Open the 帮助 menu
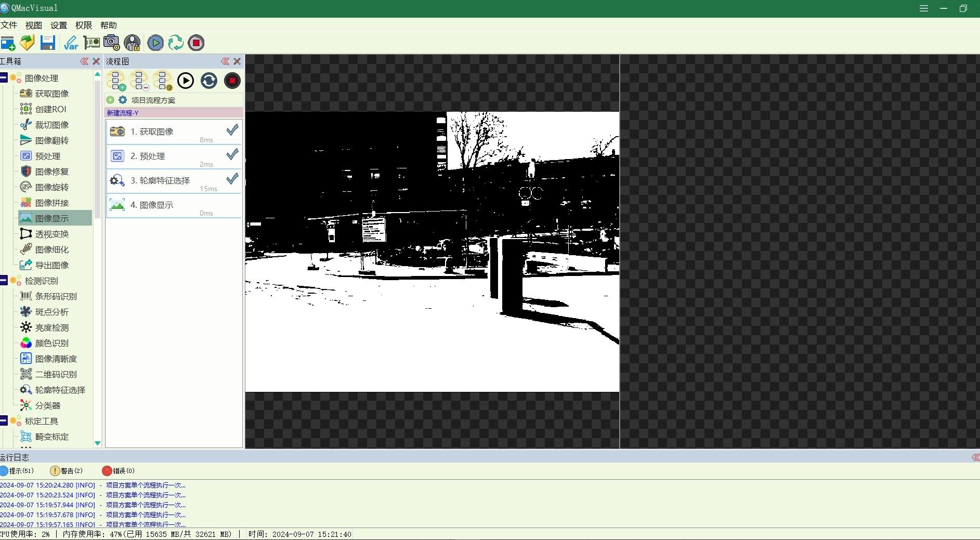Screen dimensions: 980x540 point(109,25)
